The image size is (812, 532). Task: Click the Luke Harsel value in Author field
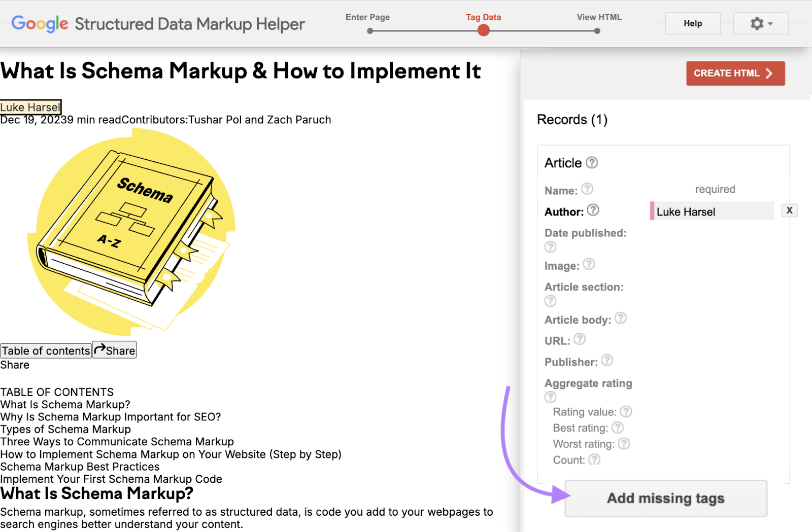click(x=712, y=211)
